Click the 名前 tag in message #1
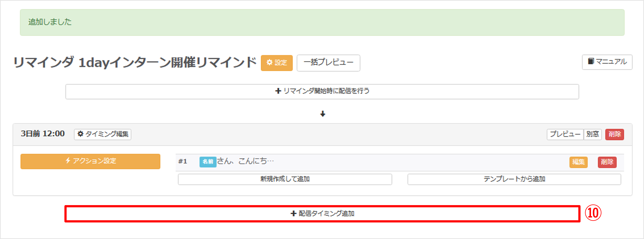 (208, 162)
